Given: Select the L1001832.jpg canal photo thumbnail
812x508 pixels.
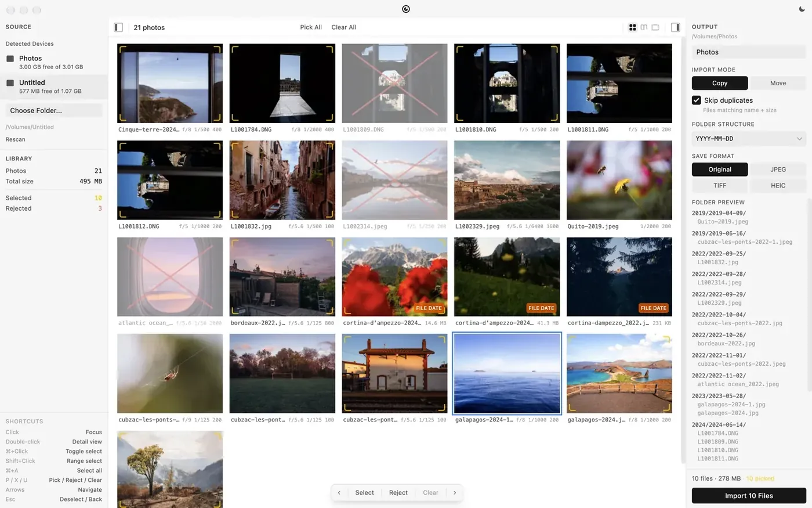Looking at the screenshot, I should coord(282,180).
